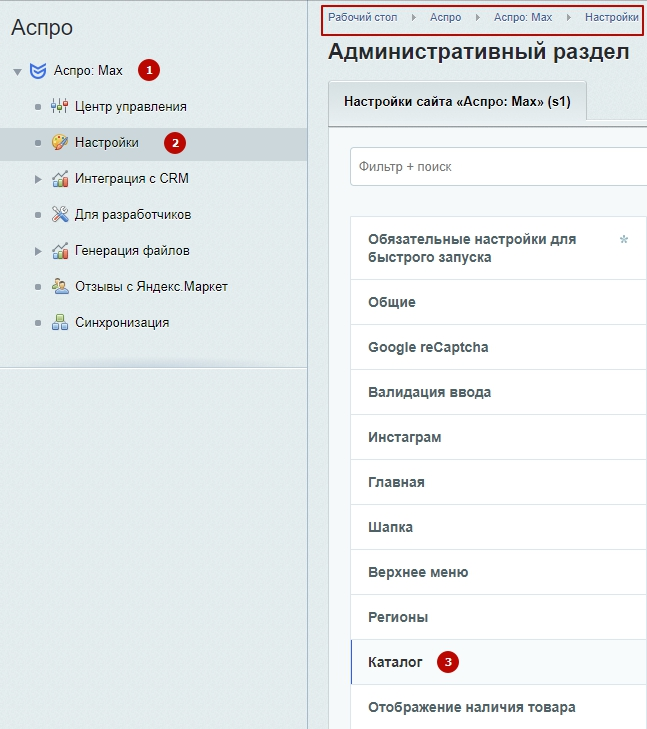647x729 pixels.
Task: Select Аспро: Max label in tree
Action: [88, 71]
